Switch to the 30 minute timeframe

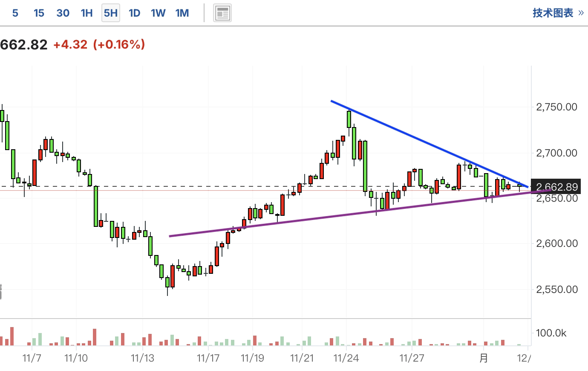[x=63, y=13]
